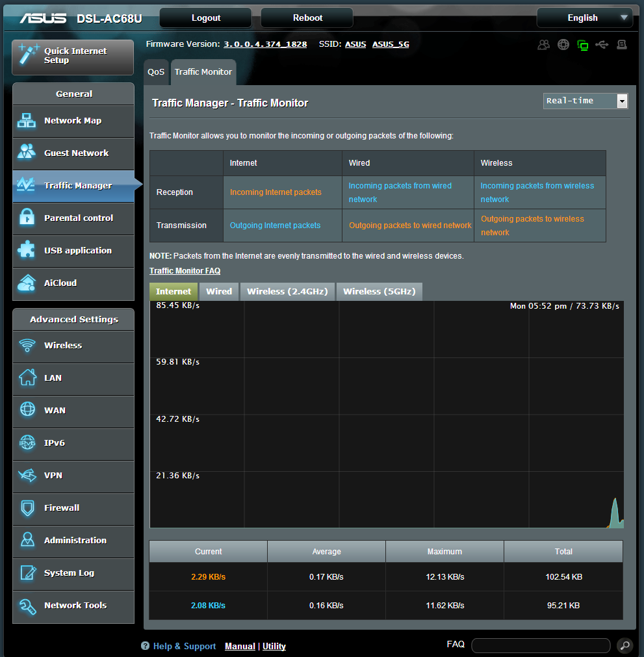644x657 pixels.
Task: Switch to Wireless (5GHz) graph tab
Action: point(380,292)
